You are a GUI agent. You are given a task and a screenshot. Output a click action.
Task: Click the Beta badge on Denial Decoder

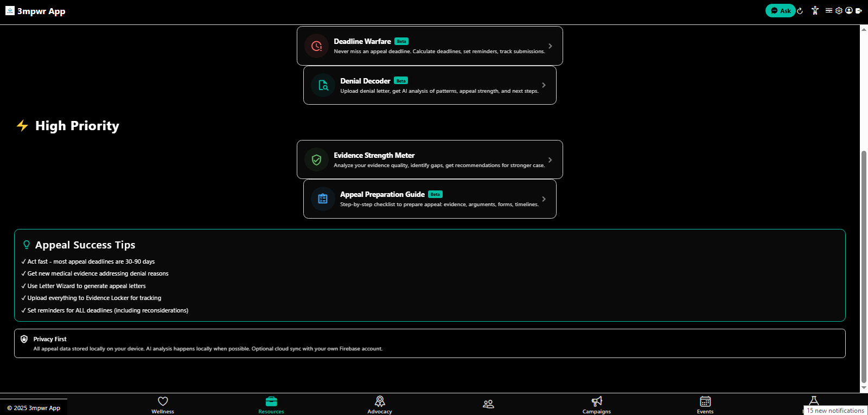401,81
